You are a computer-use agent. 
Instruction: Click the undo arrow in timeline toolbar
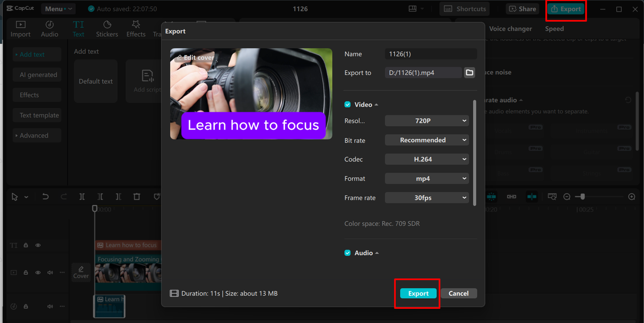(45, 197)
